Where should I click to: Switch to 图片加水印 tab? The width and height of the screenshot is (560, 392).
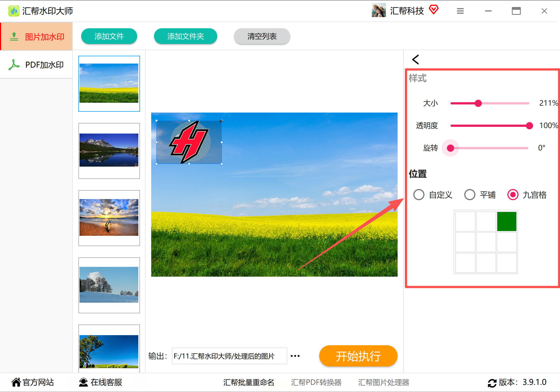pyautogui.click(x=36, y=37)
